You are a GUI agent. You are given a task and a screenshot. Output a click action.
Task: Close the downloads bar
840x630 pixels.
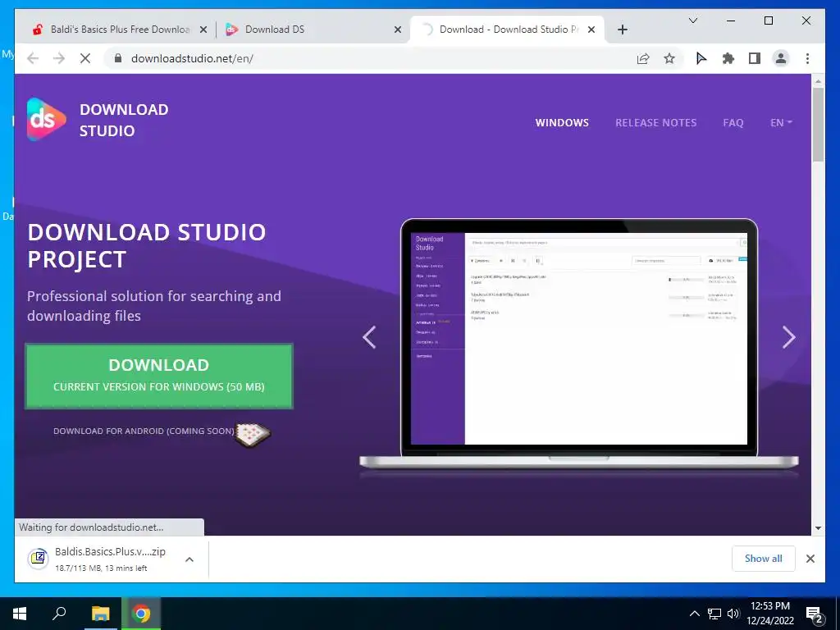[x=810, y=559]
